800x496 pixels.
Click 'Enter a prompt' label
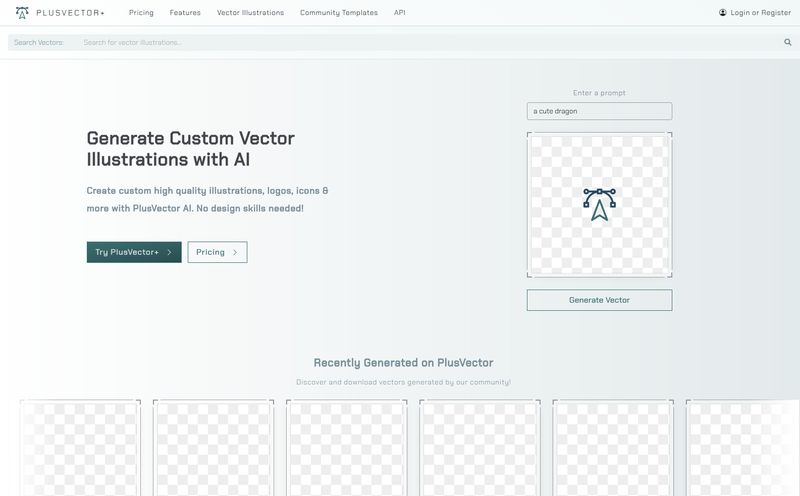(x=599, y=93)
